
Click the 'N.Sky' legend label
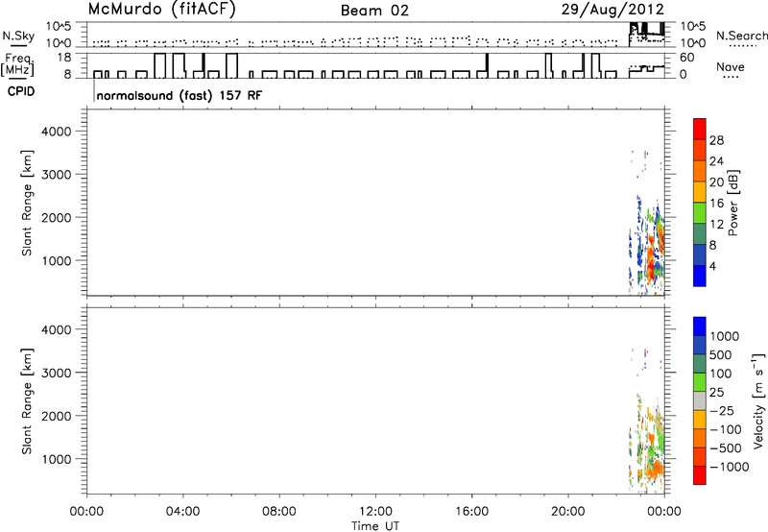pos(18,36)
